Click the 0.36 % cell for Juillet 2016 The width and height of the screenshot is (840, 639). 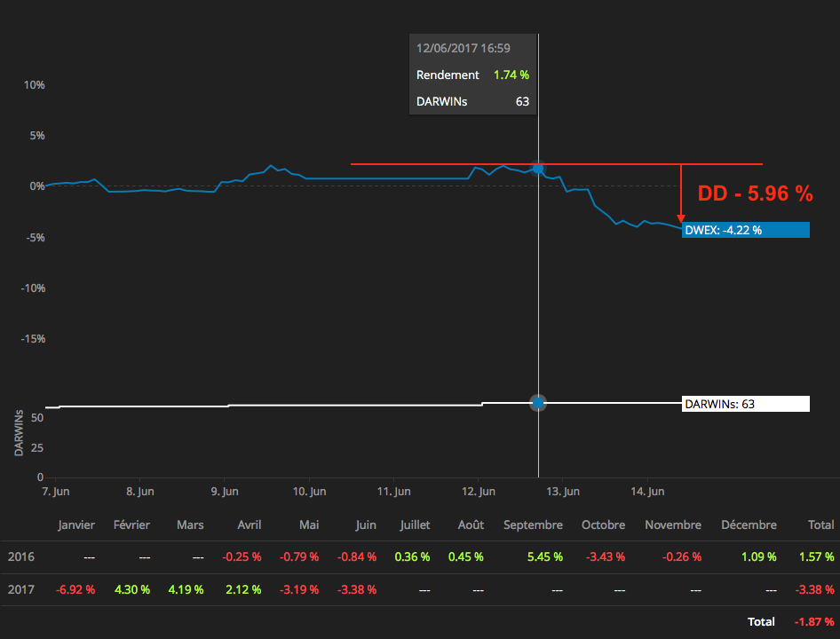tap(413, 557)
